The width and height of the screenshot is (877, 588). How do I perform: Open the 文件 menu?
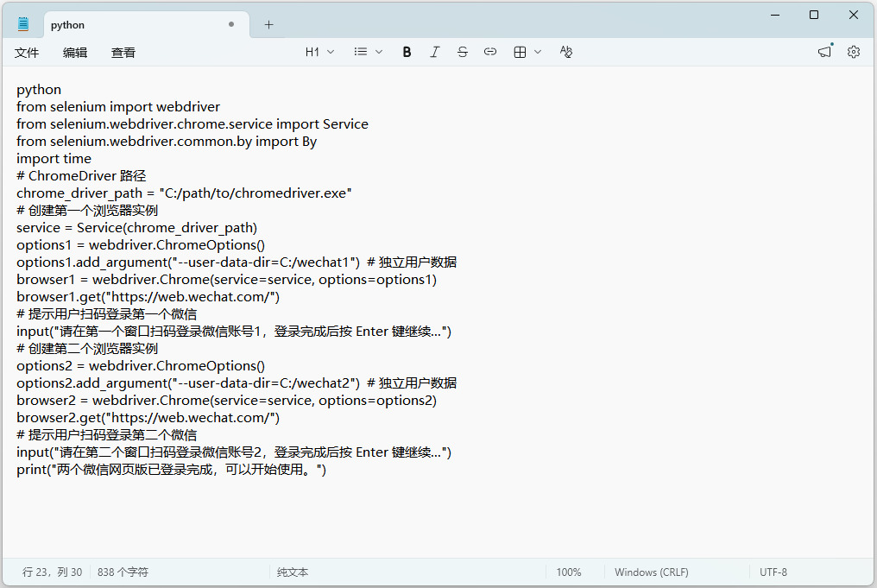pos(27,53)
